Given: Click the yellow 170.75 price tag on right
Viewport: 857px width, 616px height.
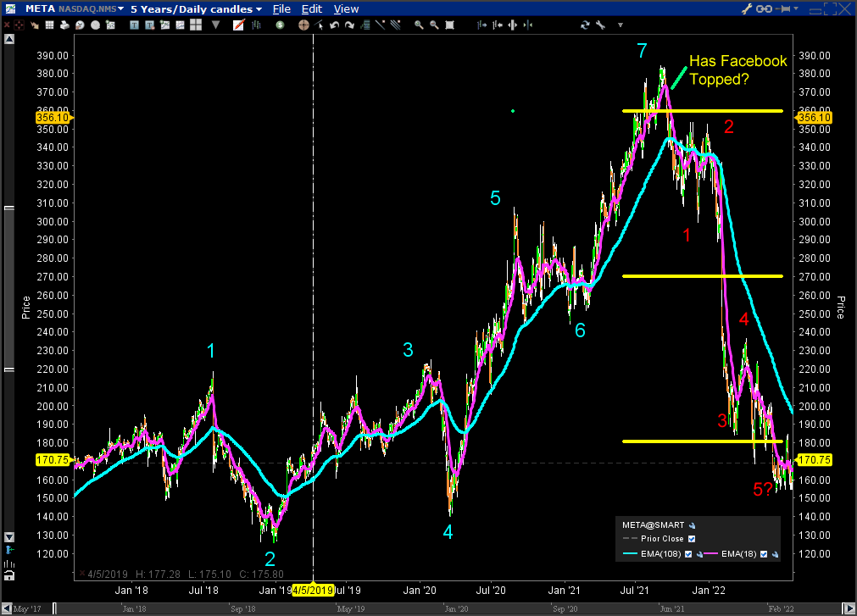Looking at the screenshot, I should click(813, 460).
